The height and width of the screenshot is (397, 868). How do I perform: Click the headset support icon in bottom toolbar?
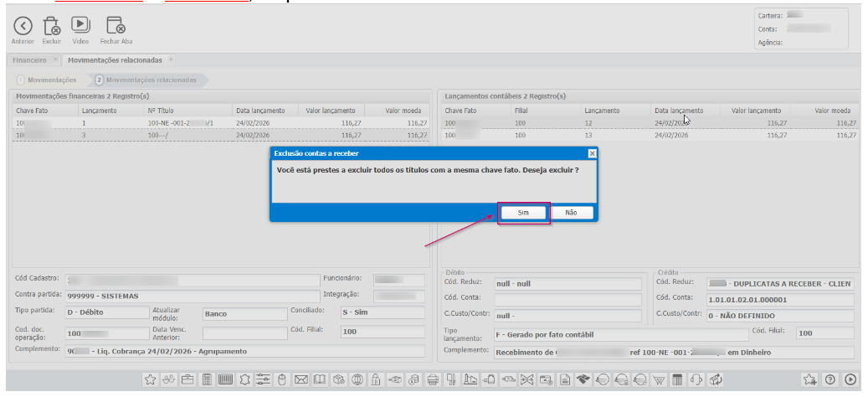coord(696,379)
